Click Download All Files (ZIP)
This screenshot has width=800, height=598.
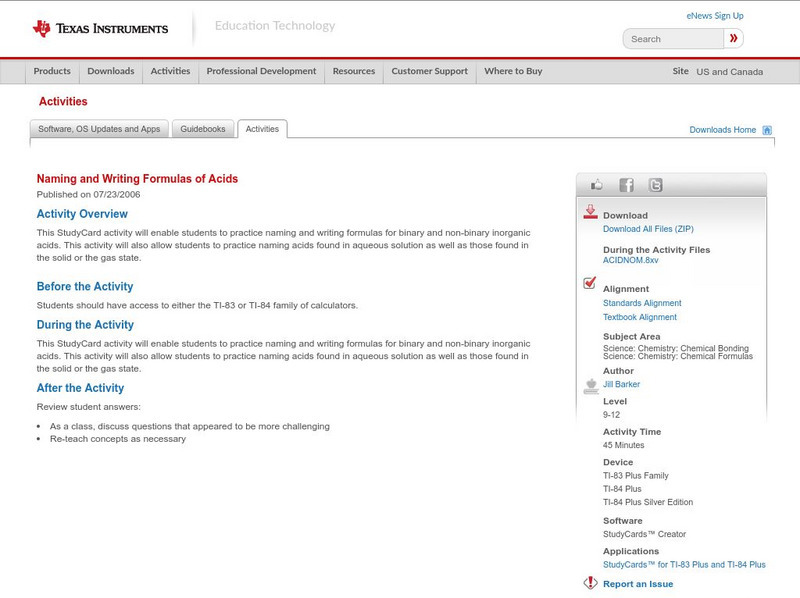(648, 229)
